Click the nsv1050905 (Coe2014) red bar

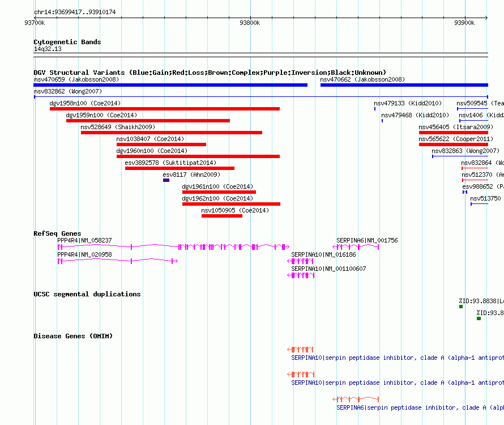pyautogui.click(x=222, y=216)
